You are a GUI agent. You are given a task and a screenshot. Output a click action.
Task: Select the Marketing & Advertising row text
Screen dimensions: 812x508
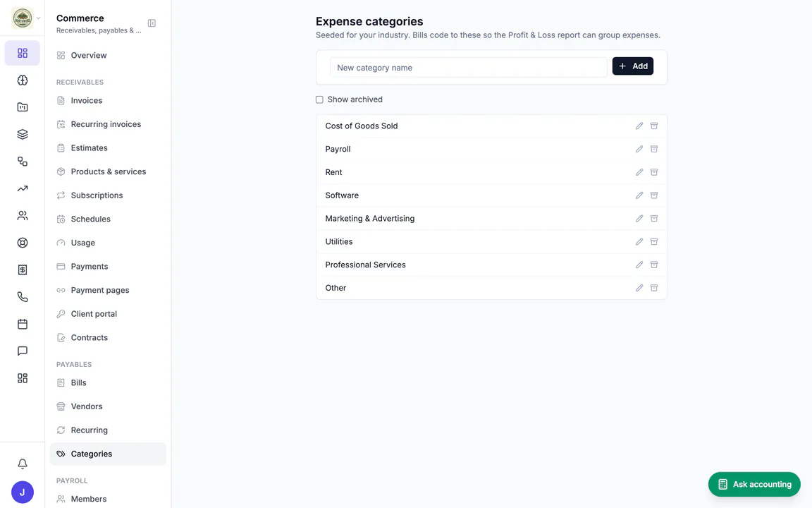(370, 219)
